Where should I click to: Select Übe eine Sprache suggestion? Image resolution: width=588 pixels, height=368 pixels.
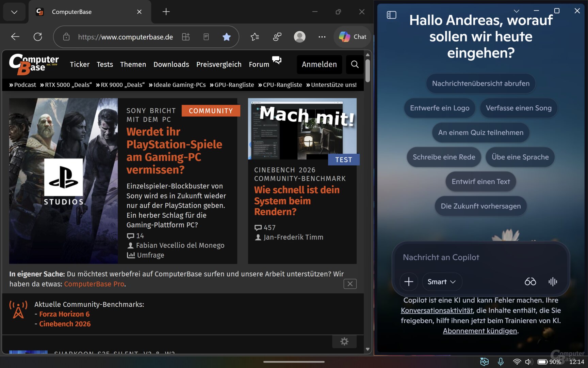tap(520, 157)
